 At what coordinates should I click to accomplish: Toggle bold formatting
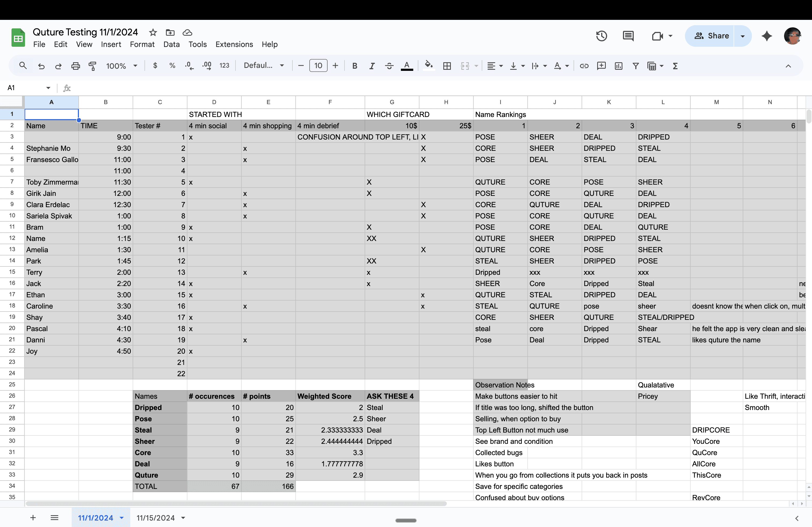pos(355,66)
